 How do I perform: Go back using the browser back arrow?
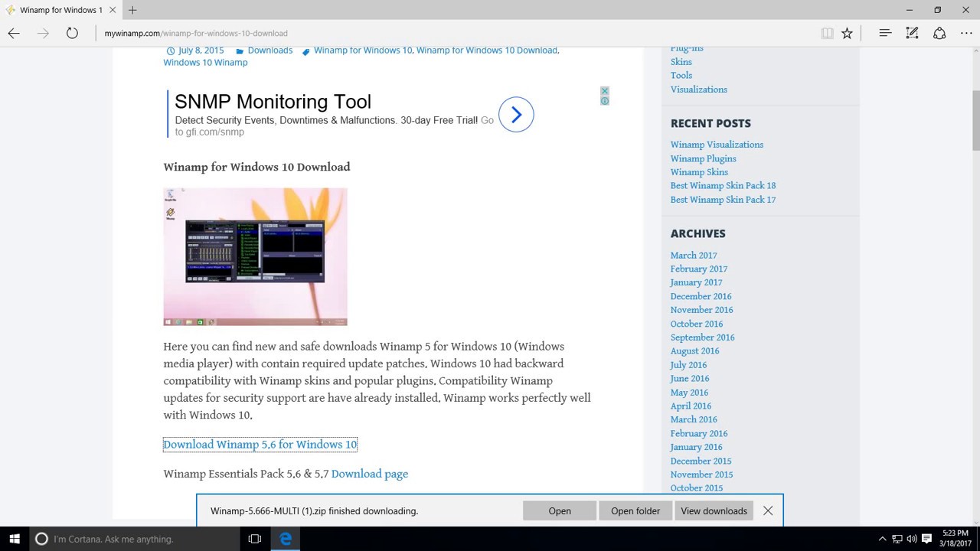click(x=14, y=33)
